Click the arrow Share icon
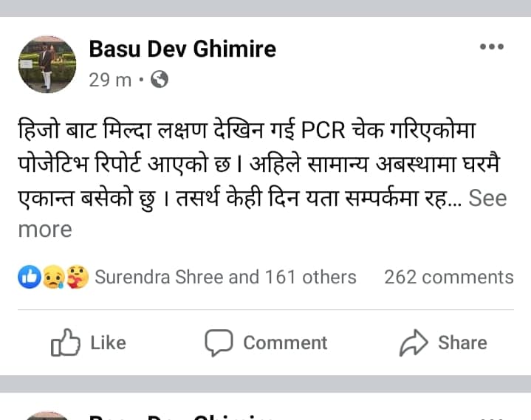Viewport: 531px width, 420px height. click(414, 342)
